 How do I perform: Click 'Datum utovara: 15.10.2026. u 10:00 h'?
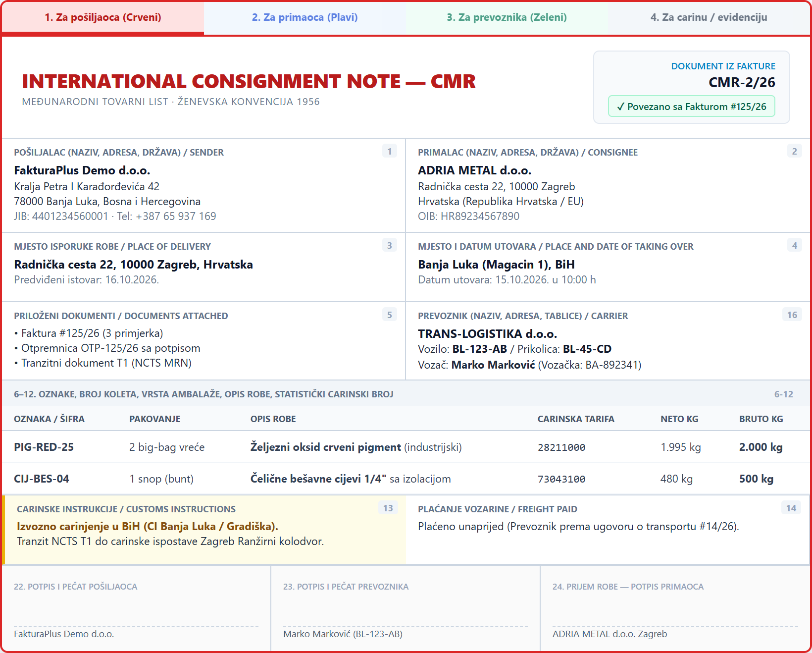(x=507, y=279)
